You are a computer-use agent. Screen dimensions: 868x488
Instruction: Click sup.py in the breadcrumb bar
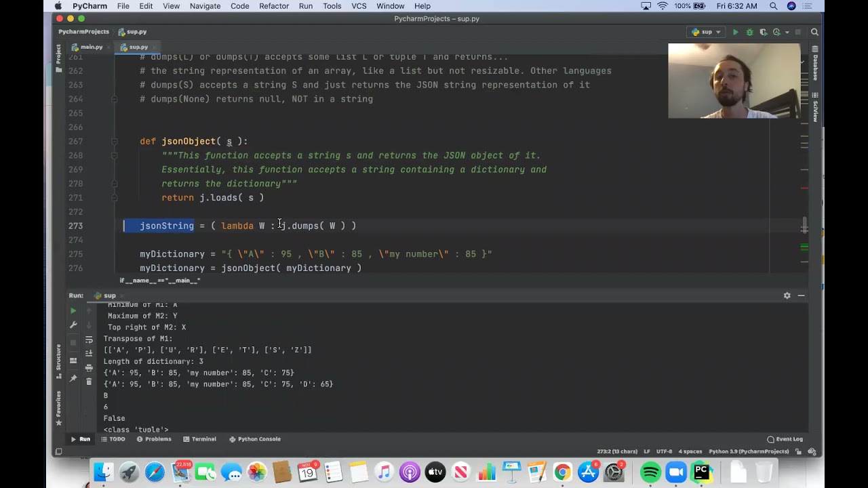click(132, 32)
